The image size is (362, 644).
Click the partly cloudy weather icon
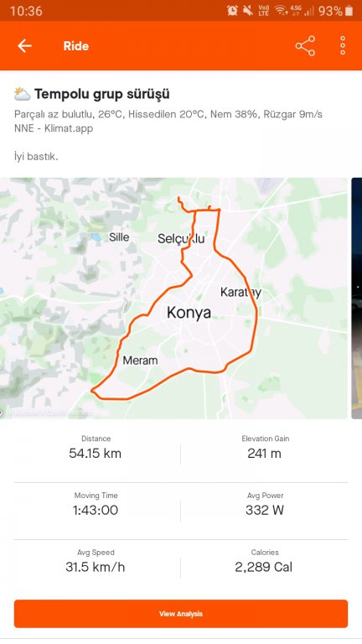coord(22,94)
